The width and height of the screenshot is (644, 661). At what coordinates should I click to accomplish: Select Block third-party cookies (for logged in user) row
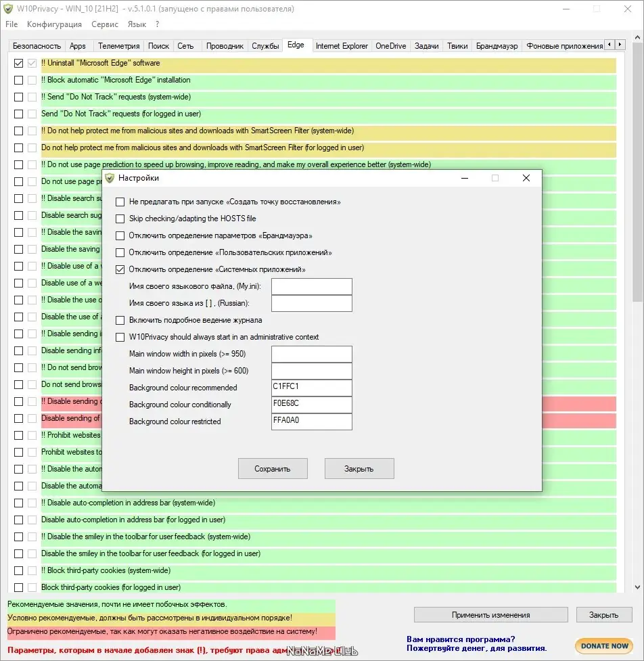coord(328,587)
